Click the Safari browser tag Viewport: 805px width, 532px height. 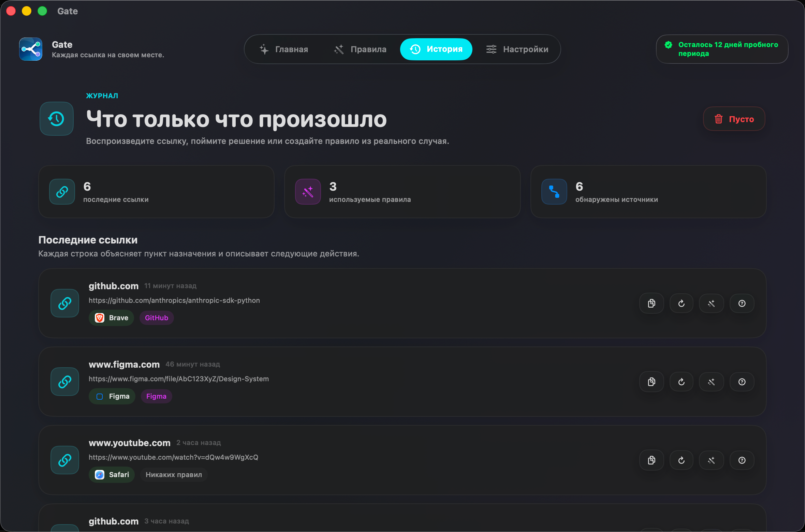point(112,475)
